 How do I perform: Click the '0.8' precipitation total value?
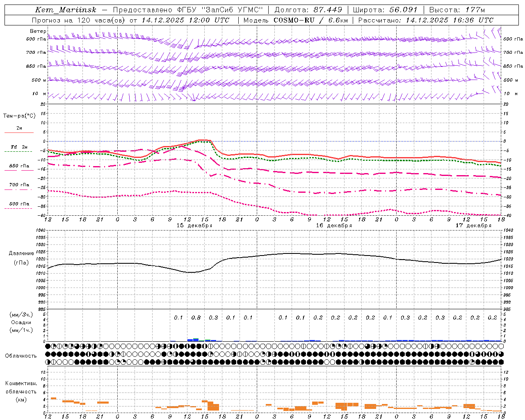[x=196, y=317]
